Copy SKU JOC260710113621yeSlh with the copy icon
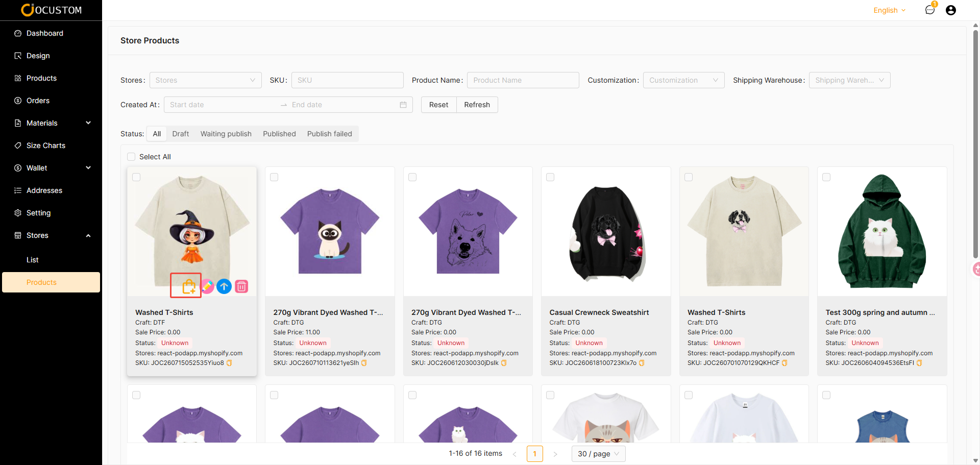This screenshot has width=980, height=465. [364, 363]
